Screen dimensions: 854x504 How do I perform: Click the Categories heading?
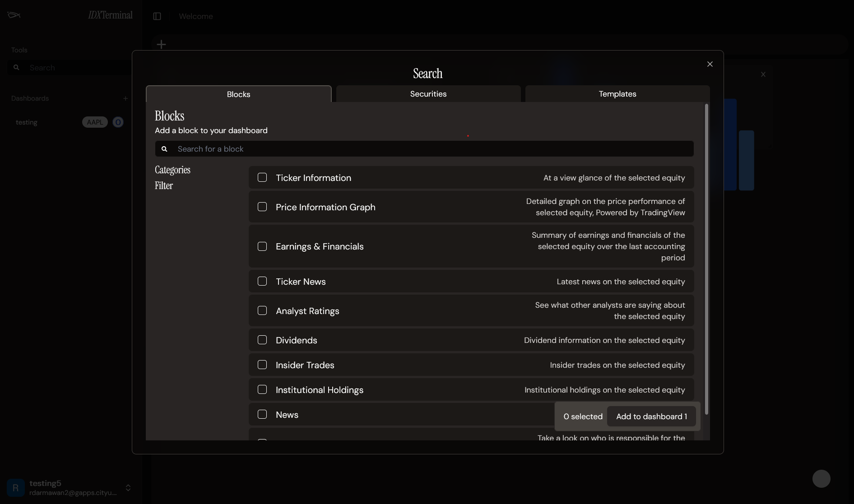pos(172,170)
